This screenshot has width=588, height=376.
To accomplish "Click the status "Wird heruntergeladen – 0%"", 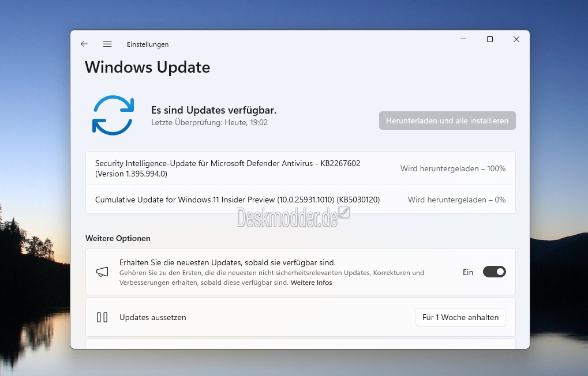I will (456, 200).
